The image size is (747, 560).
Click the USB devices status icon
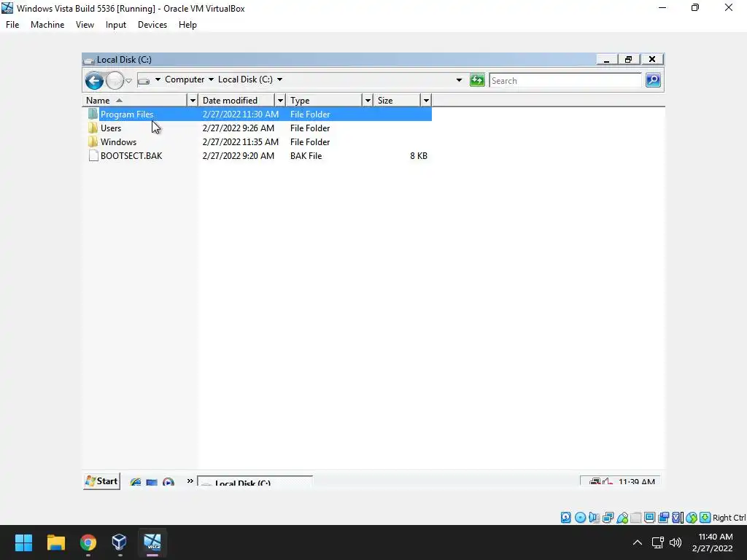(622, 518)
